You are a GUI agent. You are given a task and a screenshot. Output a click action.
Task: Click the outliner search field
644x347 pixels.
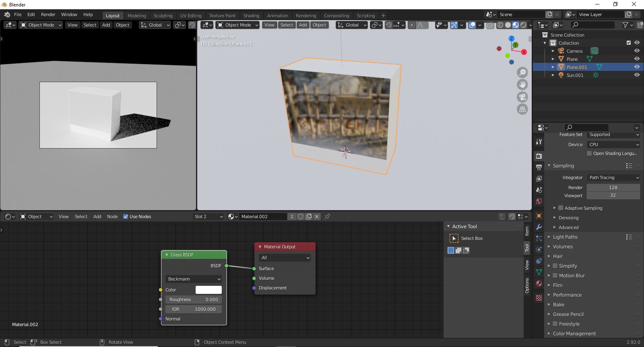pyautogui.click(x=592, y=25)
